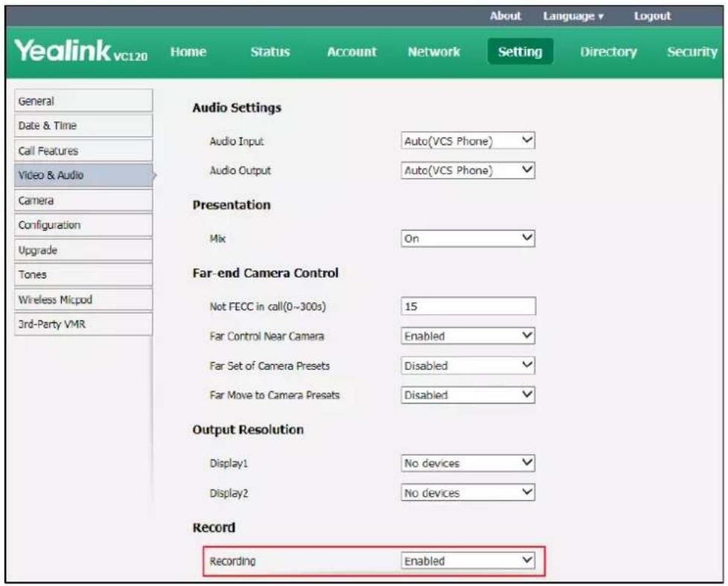Image resolution: width=728 pixels, height=586 pixels.
Task: Click the Audio Output label
Action: [240, 171]
